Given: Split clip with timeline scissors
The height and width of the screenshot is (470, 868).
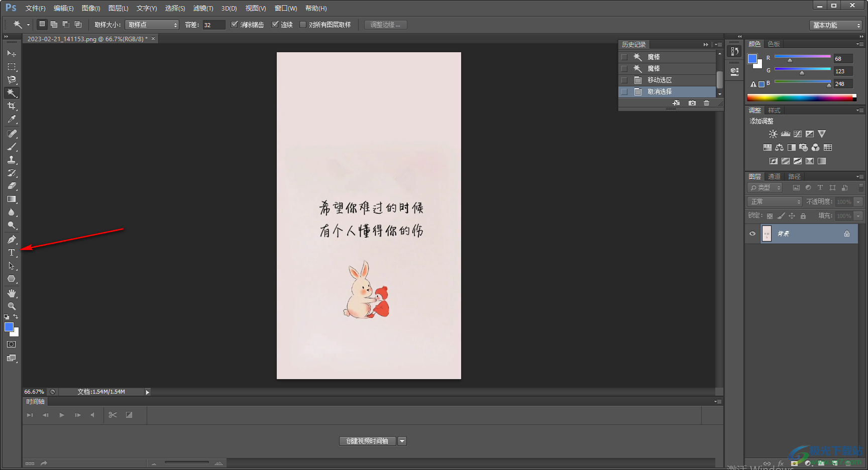Looking at the screenshot, I should pos(113,415).
